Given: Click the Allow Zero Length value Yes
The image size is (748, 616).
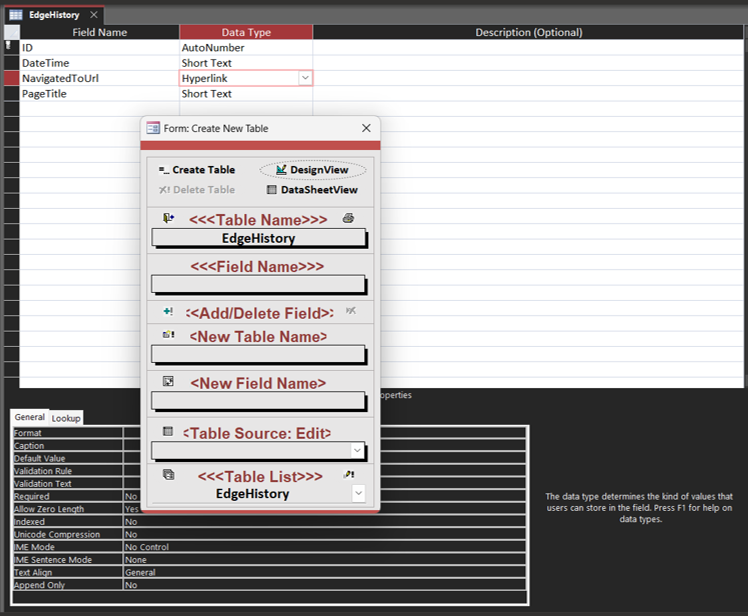Looking at the screenshot, I should pos(132,509).
